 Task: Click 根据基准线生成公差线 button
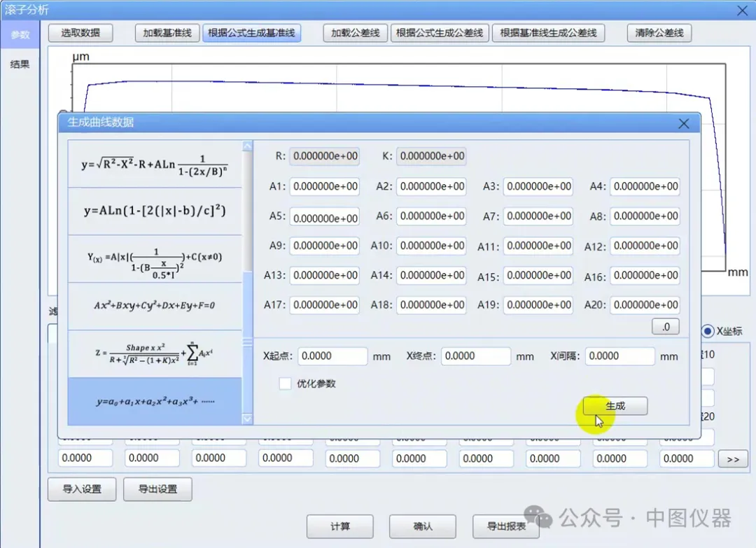coord(548,33)
